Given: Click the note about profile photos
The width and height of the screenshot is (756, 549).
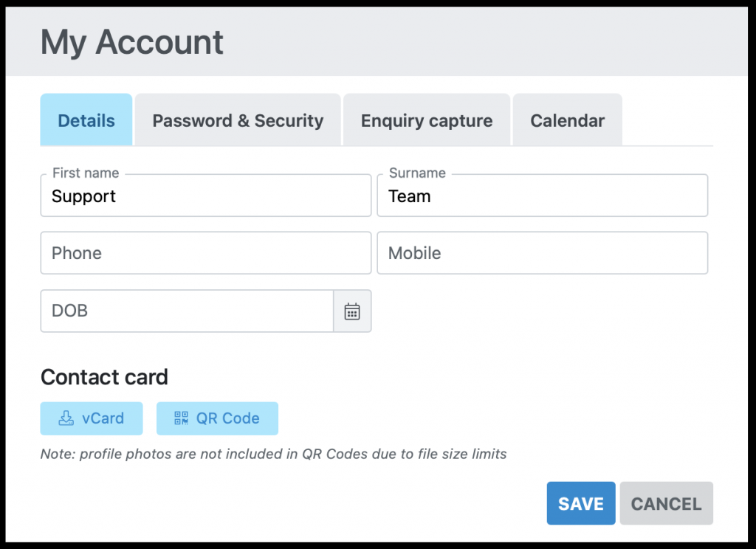Looking at the screenshot, I should (x=273, y=454).
